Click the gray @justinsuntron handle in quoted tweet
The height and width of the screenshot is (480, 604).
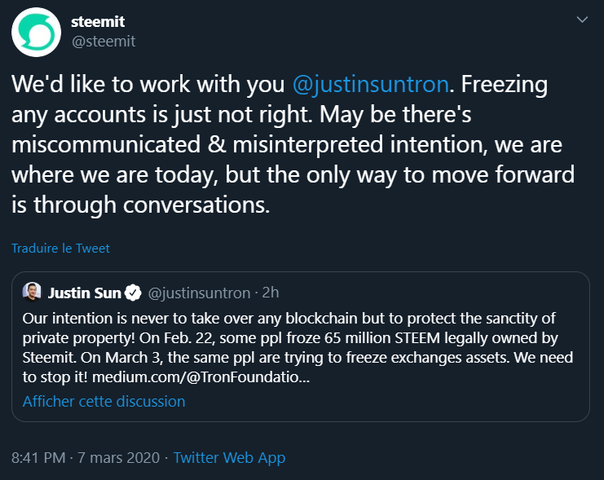(200, 293)
